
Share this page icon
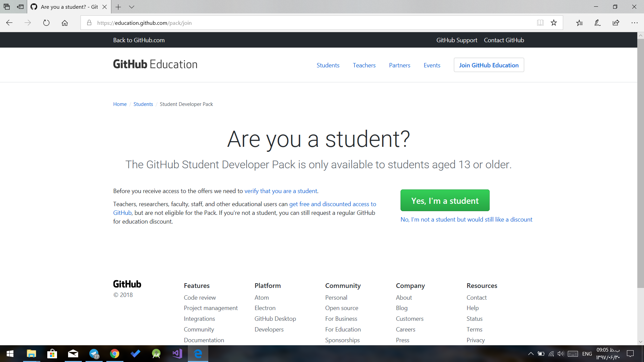point(616,23)
